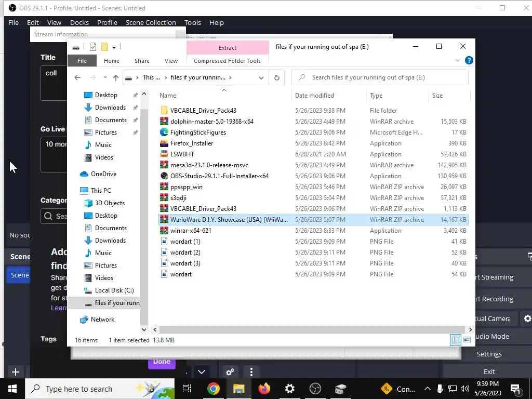Open pinned Pictures in Quick access
The height and width of the screenshot is (399, 532).
click(106, 132)
